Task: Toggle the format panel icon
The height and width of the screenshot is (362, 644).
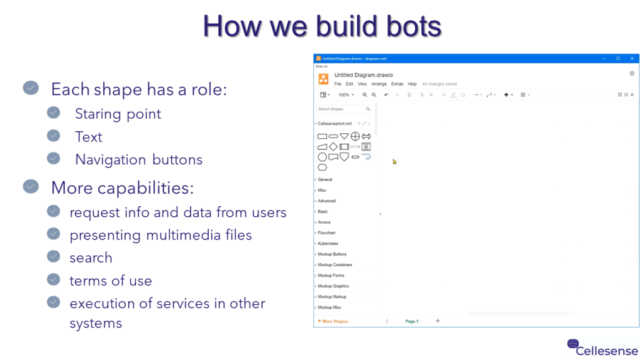Action: [x=626, y=95]
